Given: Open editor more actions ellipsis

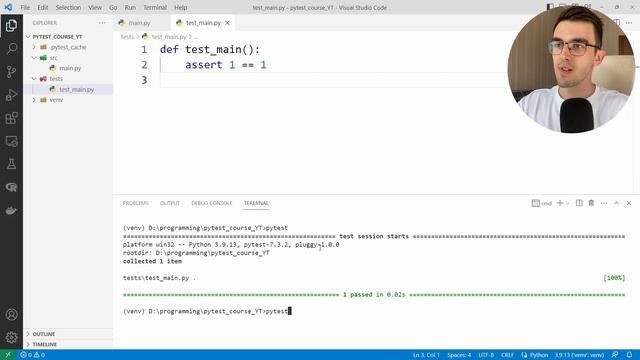Looking at the screenshot, I should (629, 23).
